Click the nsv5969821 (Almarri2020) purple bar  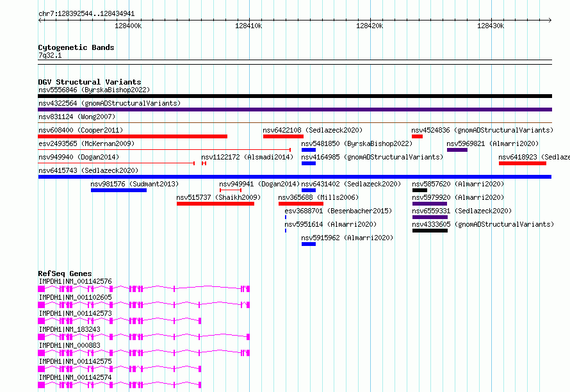457,150
